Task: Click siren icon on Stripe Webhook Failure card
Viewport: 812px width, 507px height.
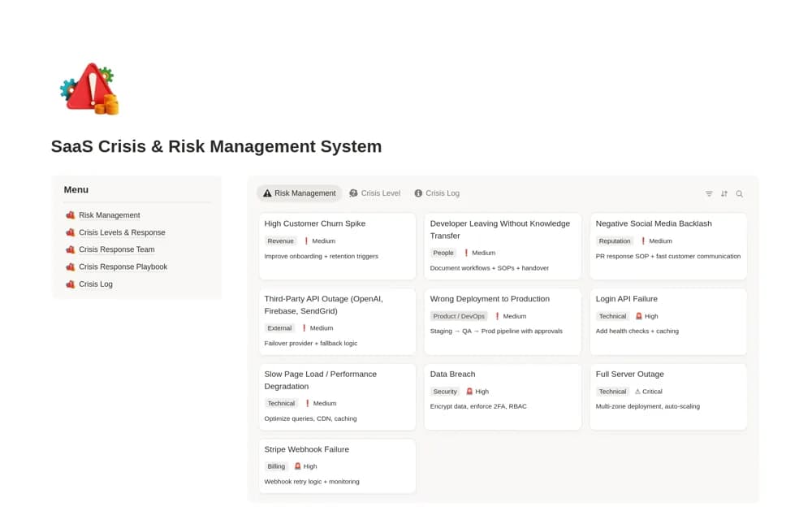Action: (297, 466)
